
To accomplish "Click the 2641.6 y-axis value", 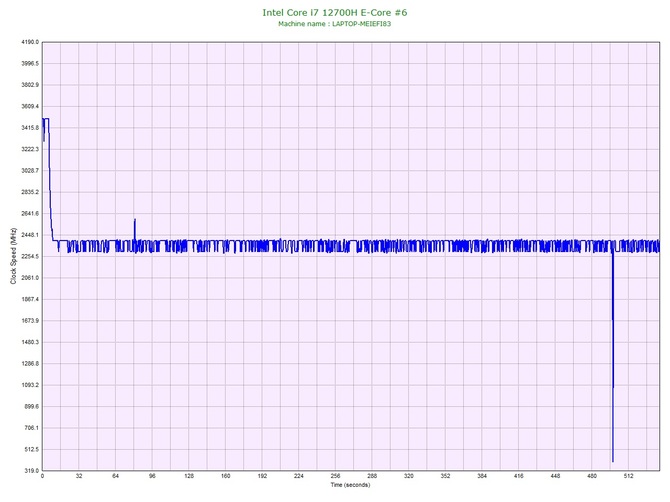I will pyautogui.click(x=30, y=214).
